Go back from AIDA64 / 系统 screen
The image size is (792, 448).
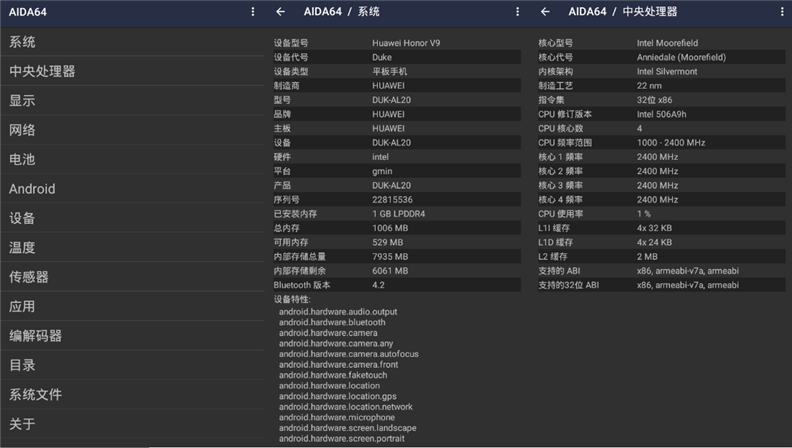click(x=281, y=12)
